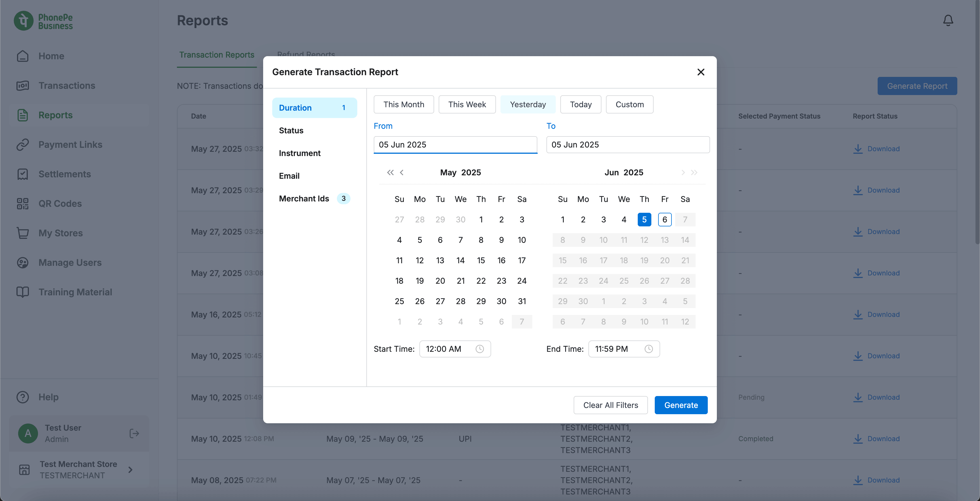Open the Training Material book icon

[x=22, y=292]
